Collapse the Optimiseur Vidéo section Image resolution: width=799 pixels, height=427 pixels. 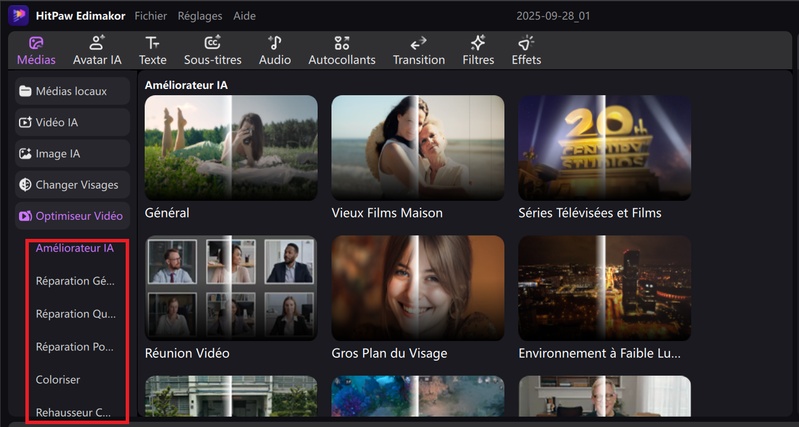pos(72,216)
